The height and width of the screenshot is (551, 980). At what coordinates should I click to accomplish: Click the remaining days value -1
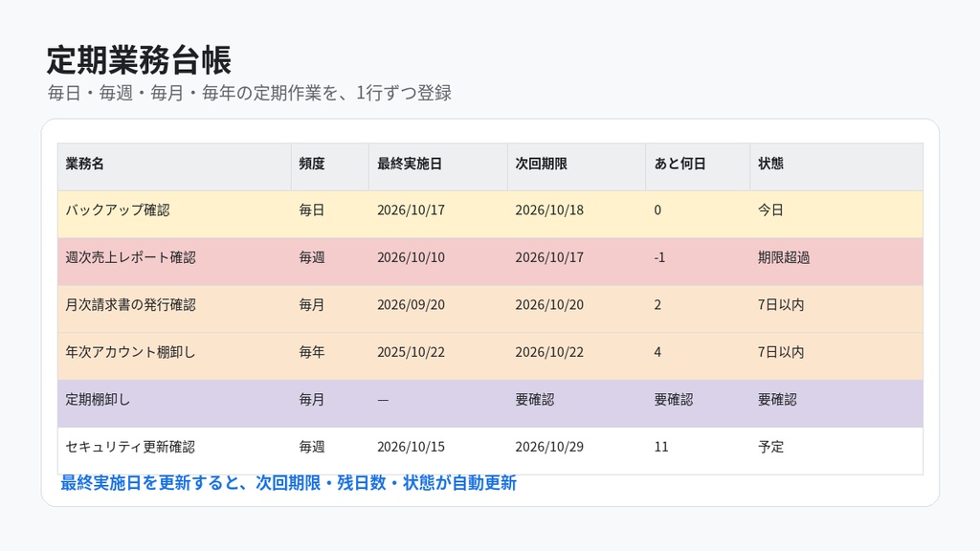tap(698, 262)
